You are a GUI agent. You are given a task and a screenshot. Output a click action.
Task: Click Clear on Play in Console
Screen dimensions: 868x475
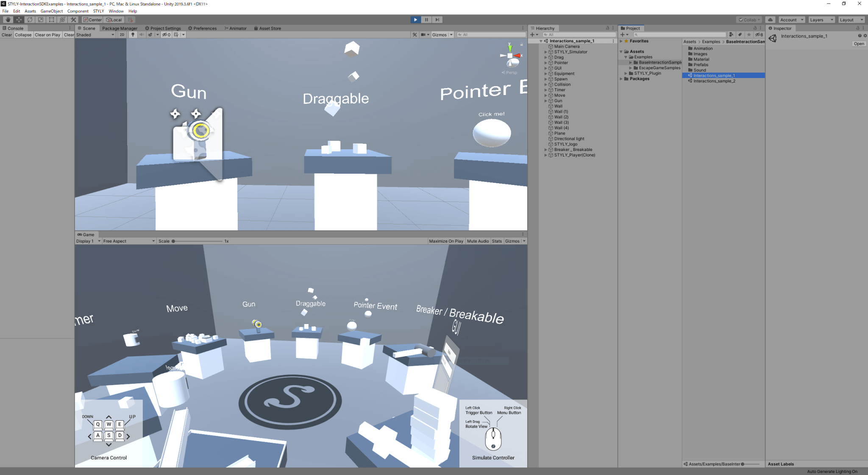(x=47, y=35)
